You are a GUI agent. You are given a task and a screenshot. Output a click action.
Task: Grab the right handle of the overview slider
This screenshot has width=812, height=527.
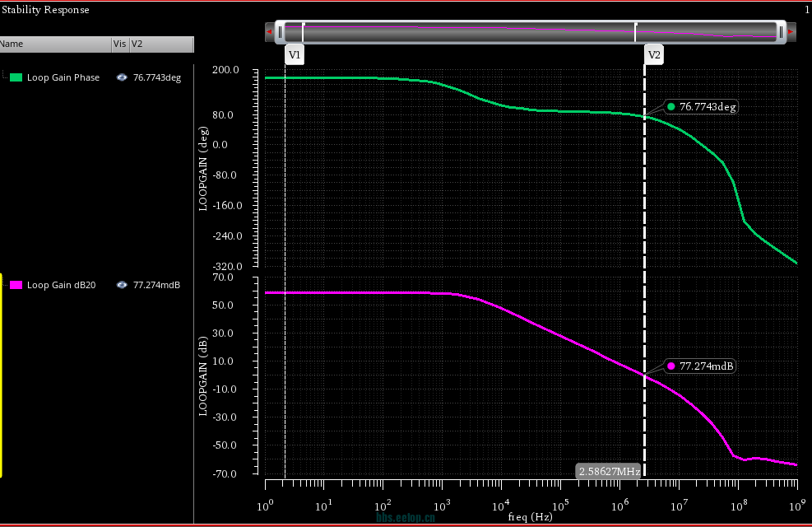781,32
